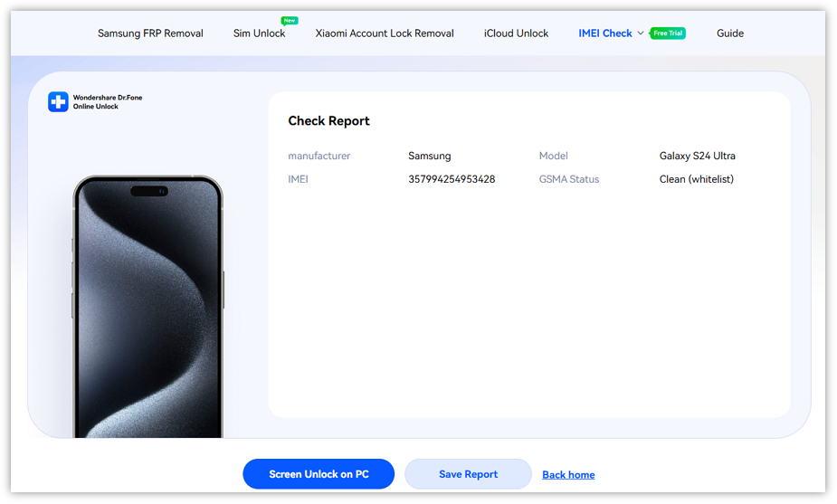The height and width of the screenshot is (504, 837).
Task: Click the Dr.Fone blue plus logo icon
Action: 58,101
